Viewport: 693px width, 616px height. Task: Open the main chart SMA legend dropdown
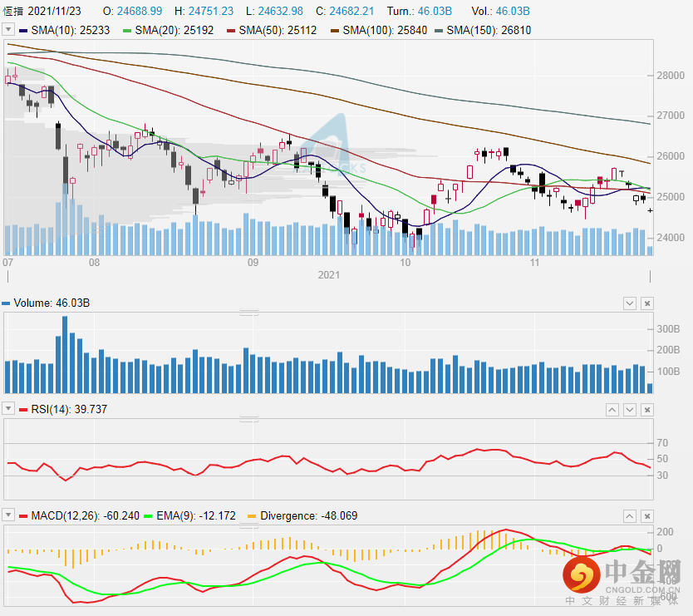7,30
